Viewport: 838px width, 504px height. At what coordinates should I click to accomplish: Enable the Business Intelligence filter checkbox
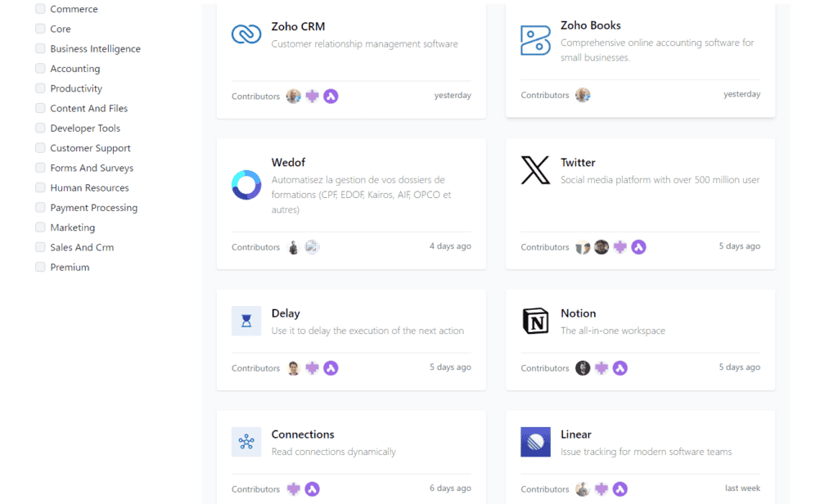40,48
